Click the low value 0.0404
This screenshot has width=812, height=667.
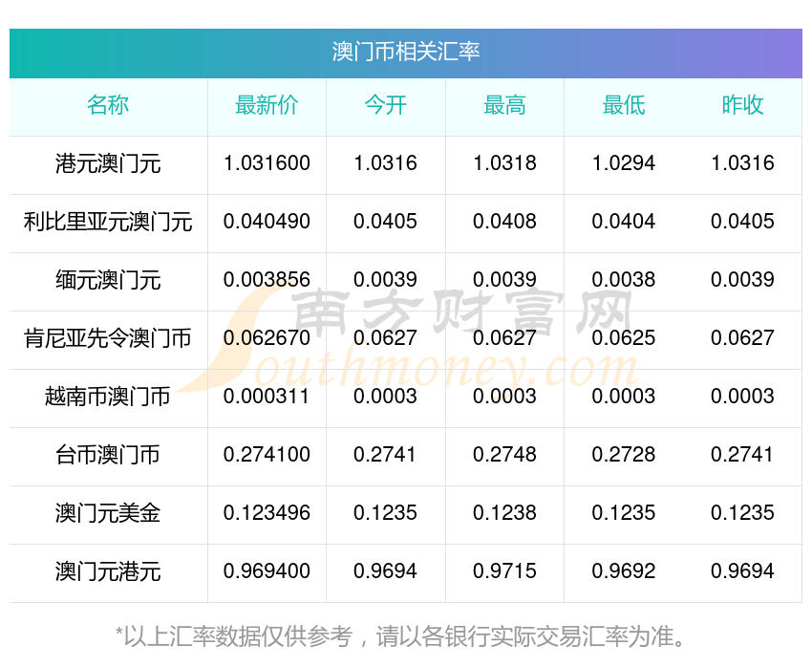(x=624, y=222)
